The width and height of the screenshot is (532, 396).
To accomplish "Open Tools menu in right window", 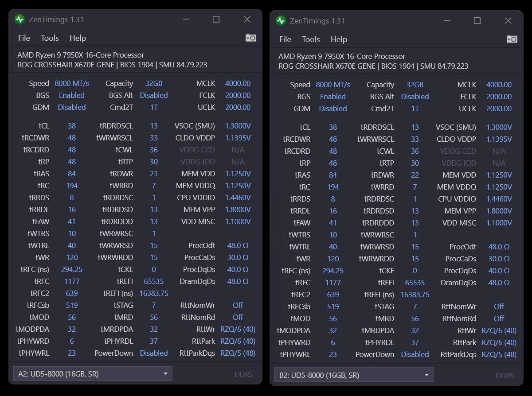I will click(311, 39).
